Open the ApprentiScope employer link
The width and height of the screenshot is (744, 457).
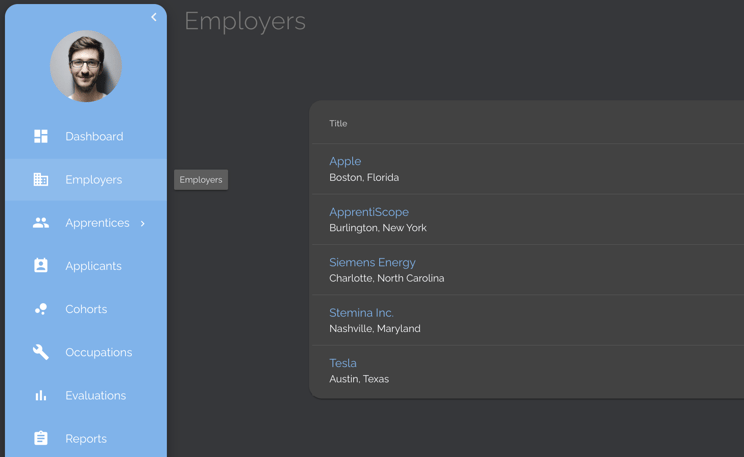tap(369, 212)
